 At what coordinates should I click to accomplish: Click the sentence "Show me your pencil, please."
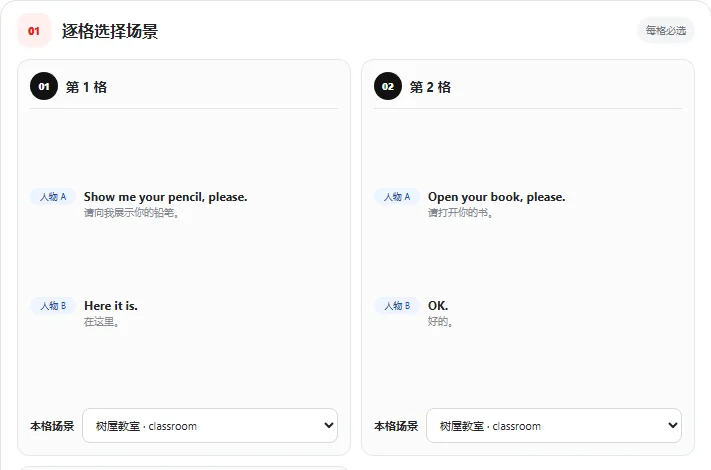point(166,197)
